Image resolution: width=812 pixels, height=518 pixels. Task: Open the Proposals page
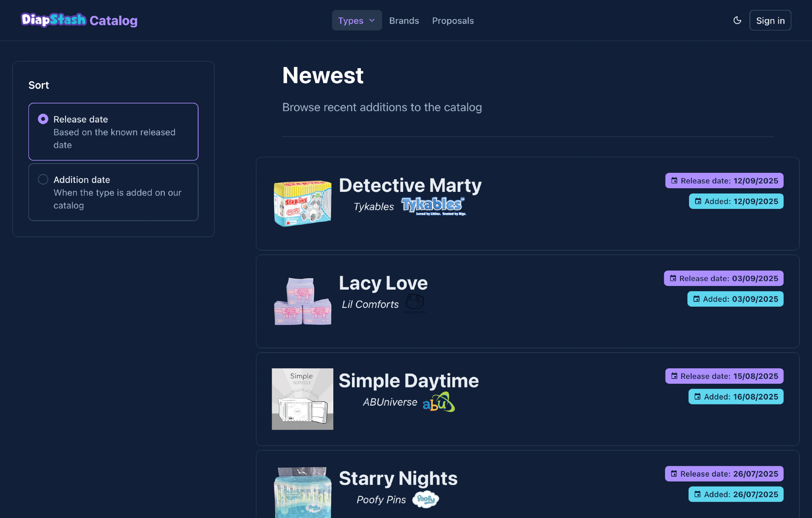(x=453, y=21)
